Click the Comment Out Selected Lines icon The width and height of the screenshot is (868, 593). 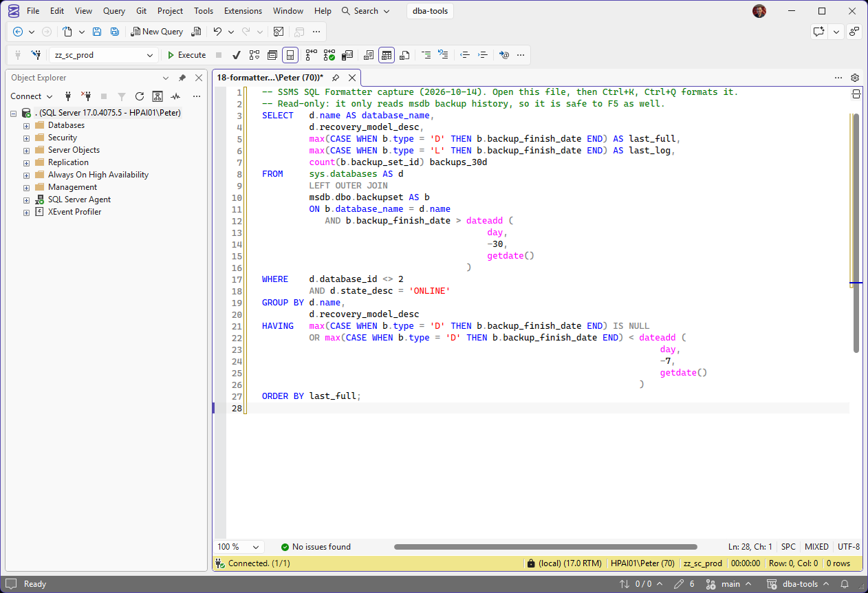(426, 55)
